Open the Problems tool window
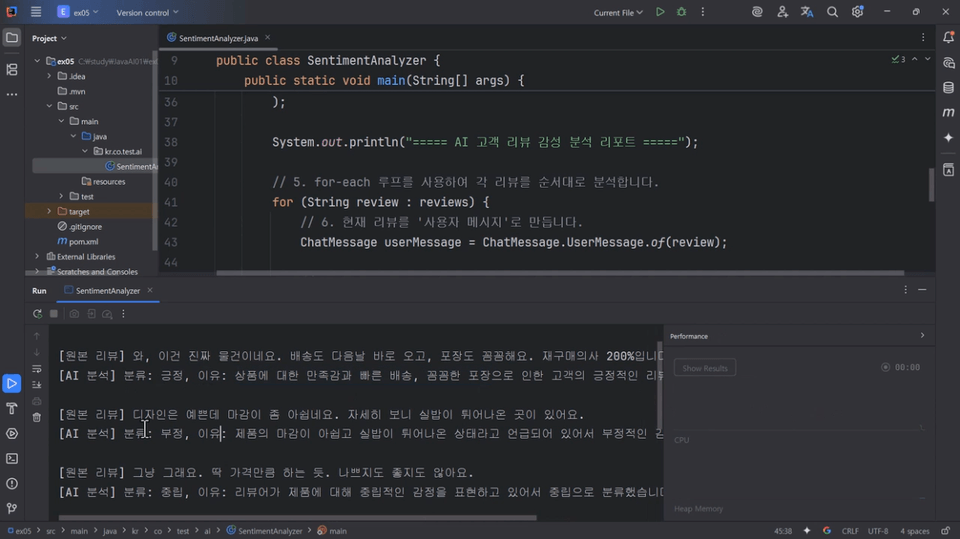The width and height of the screenshot is (960, 539). [12, 484]
